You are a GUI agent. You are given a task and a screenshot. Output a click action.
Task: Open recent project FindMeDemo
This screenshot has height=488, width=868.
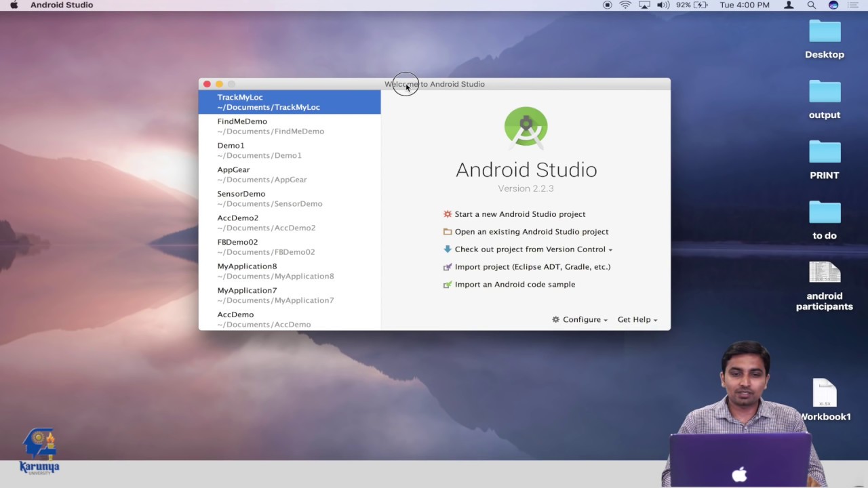click(x=290, y=126)
